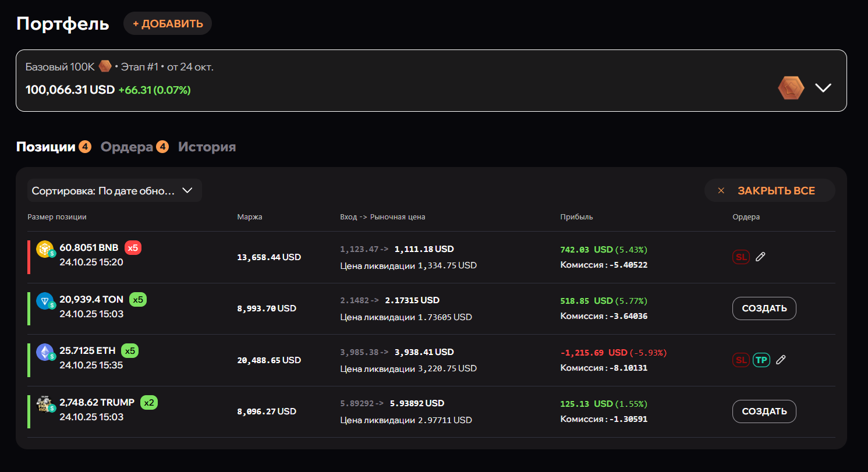Open the sorting dropdown
The image size is (868, 472).
point(114,191)
